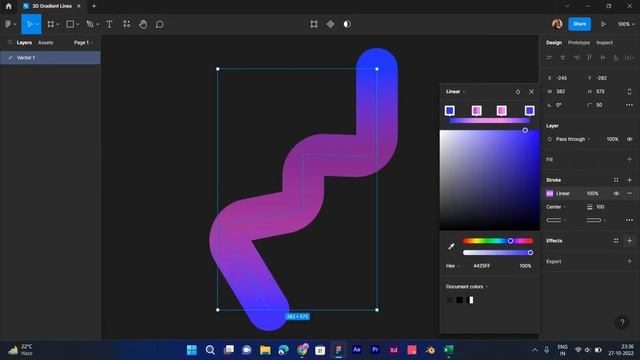Add a fill with plus

629,159
